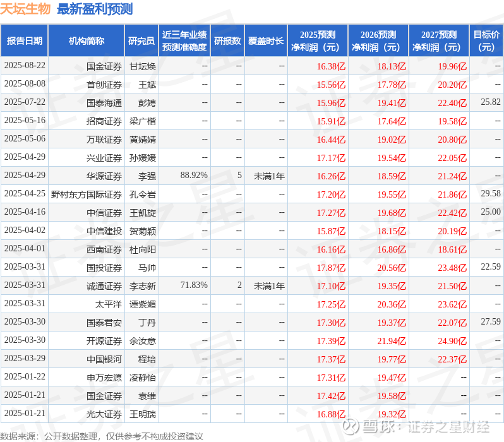Click the 24.90亿 forecast value
Viewport: 504px width, 442px height.
[452, 342]
